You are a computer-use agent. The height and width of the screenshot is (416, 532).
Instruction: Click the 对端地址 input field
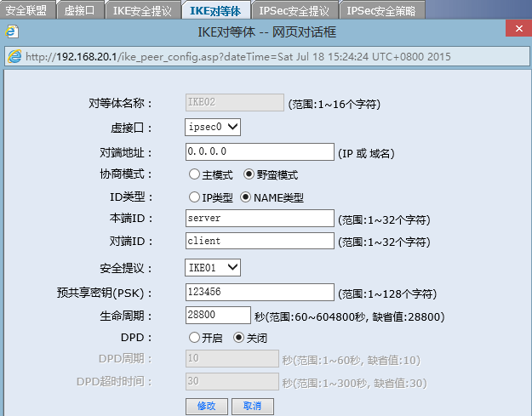[x=260, y=151]
